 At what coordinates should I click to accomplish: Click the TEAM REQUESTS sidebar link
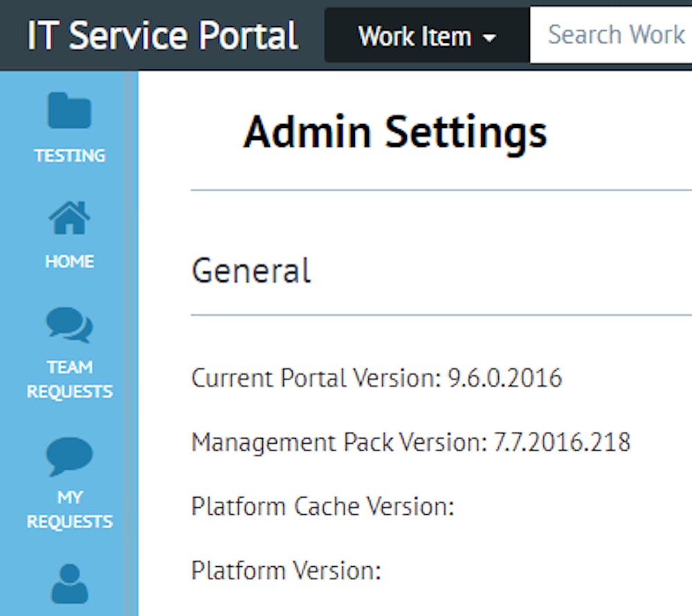[69, 379]
